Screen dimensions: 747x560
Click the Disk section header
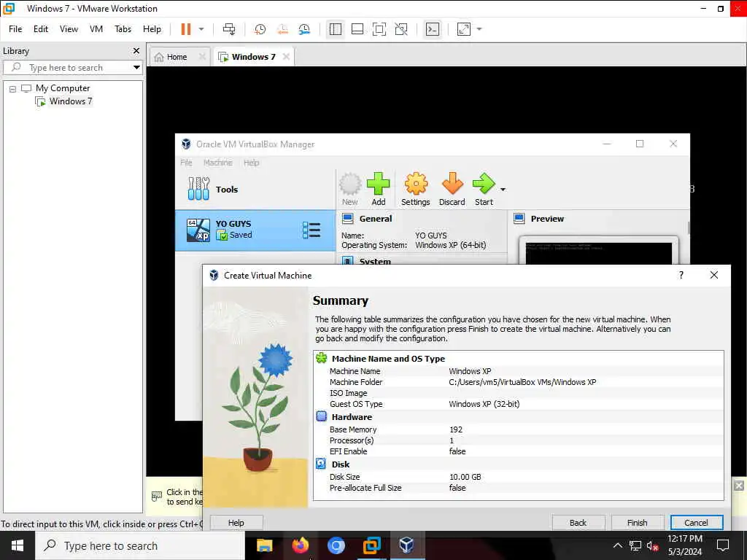tap(341, 464)
